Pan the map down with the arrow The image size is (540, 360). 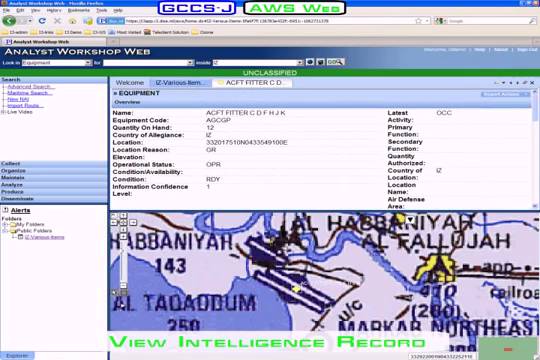click(123, 229)
